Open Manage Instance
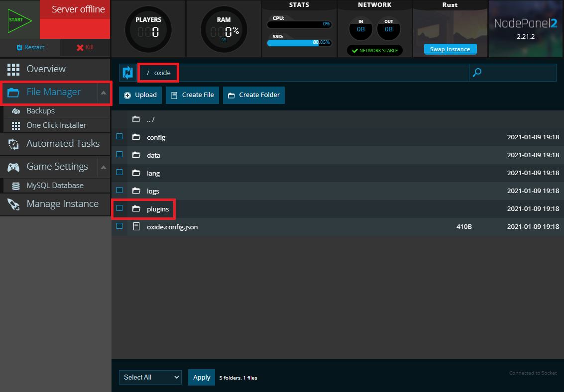 (x=55, y=204)
